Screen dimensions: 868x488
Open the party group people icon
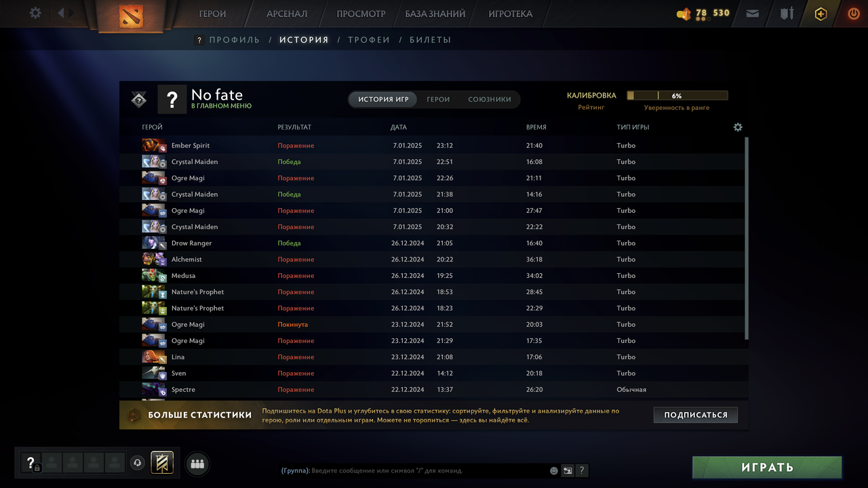point(197,464)
